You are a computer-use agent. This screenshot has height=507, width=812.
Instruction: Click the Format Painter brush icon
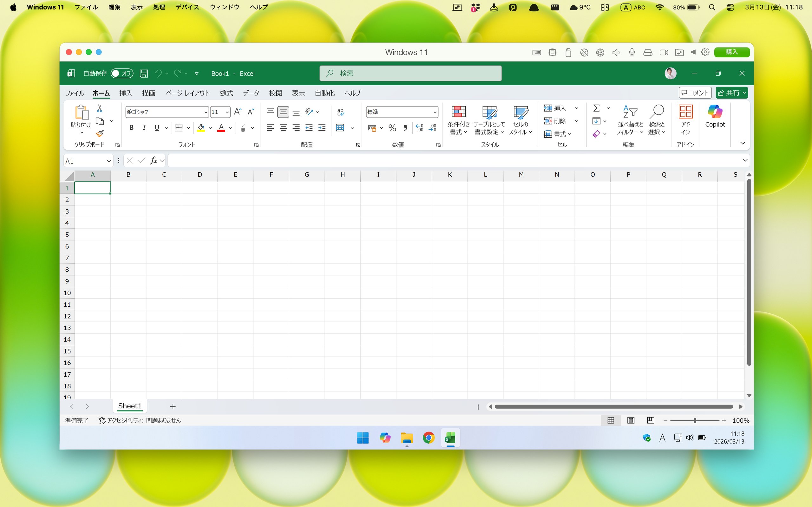100,133
